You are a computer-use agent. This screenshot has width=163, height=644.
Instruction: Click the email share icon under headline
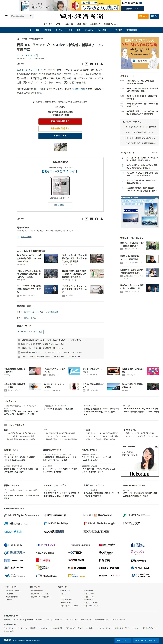pyautogui.click(x=81, y=64)
